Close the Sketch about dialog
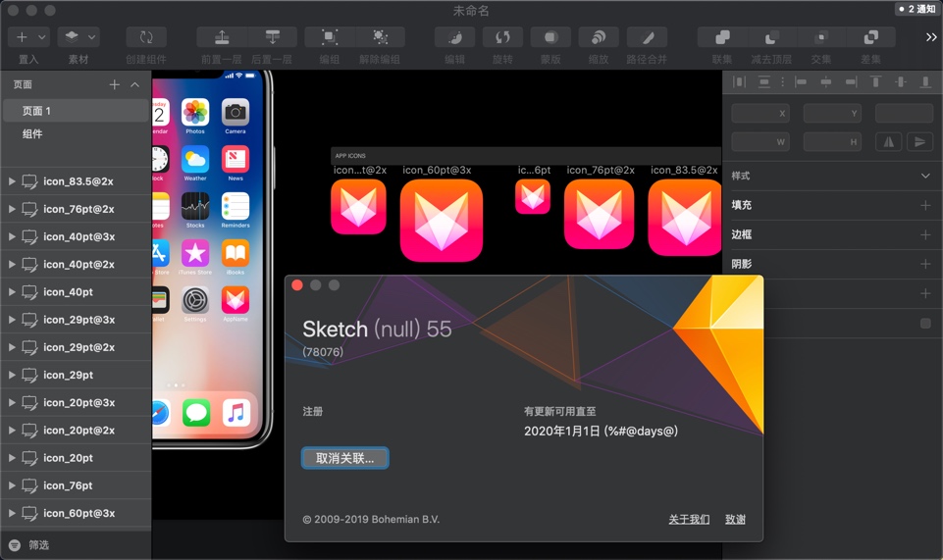This screenshot has height=560, width=943. click(297, 284)
